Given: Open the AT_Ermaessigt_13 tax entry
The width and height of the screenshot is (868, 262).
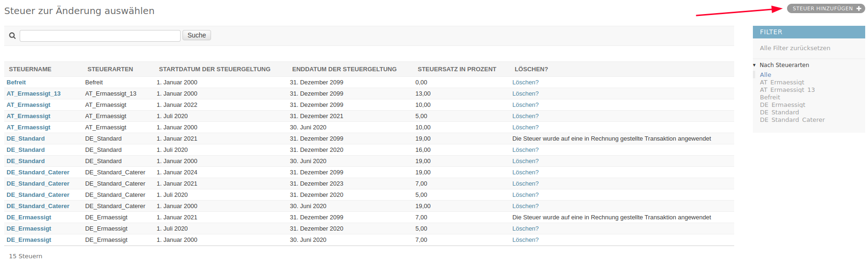Looking at the screenshot, I should [x=34, y=94].
